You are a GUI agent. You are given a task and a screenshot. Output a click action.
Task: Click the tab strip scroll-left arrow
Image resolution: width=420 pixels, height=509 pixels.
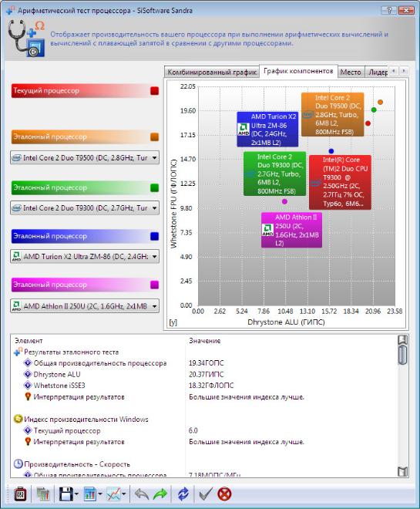393,70
